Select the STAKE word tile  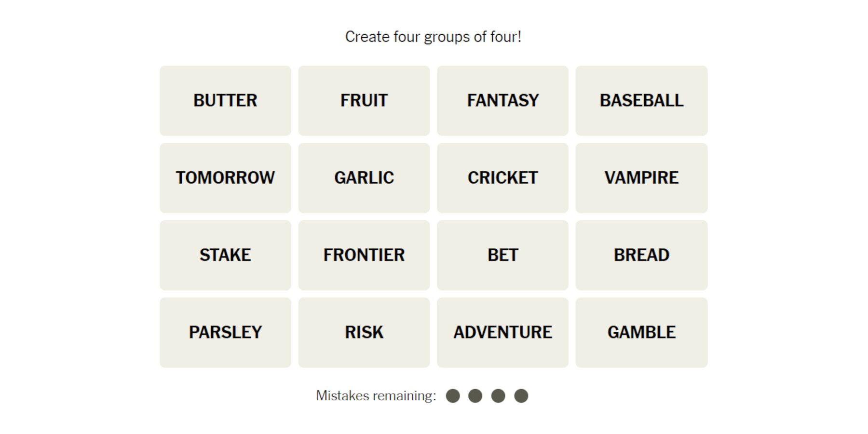pyautogui.click(x=225, y=255)
